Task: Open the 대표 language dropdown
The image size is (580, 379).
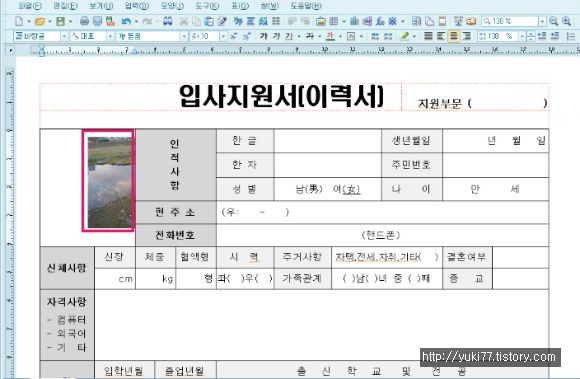Action: 110,36
